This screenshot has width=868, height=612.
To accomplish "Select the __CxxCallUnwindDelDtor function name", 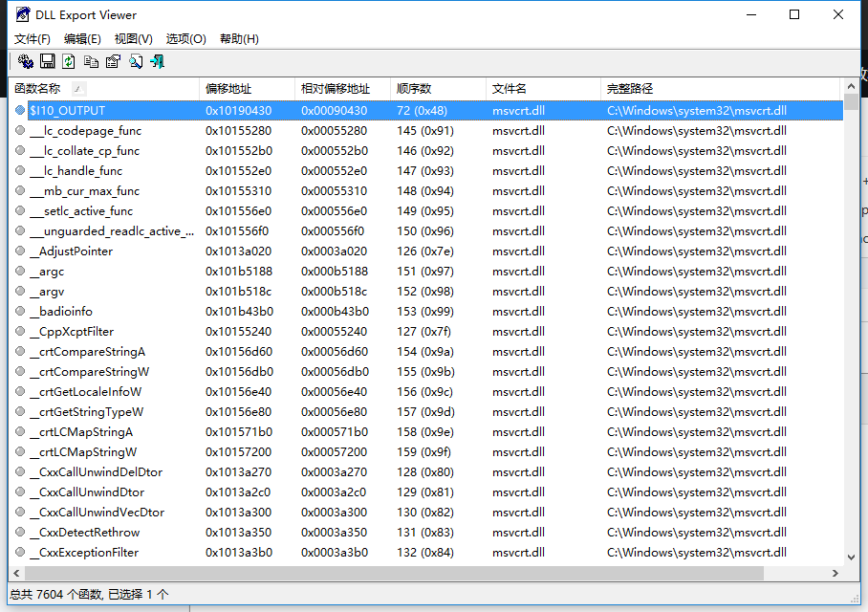I will click(97, 471).
